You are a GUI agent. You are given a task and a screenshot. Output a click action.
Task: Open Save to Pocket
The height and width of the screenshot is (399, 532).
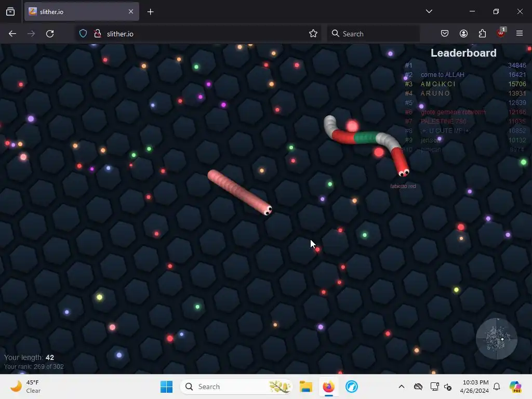[x=445, y=33]
